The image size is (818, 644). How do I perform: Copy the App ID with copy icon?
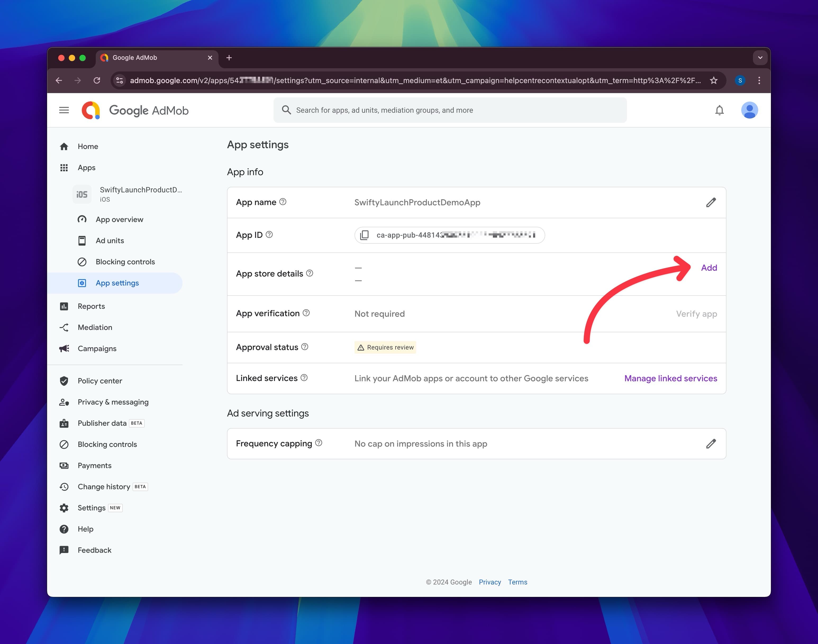364,235
